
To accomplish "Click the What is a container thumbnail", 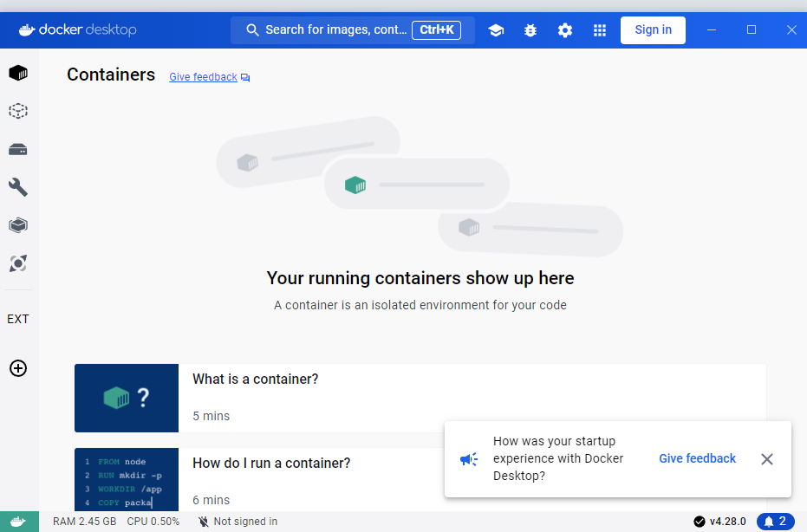I will (127, 399).
